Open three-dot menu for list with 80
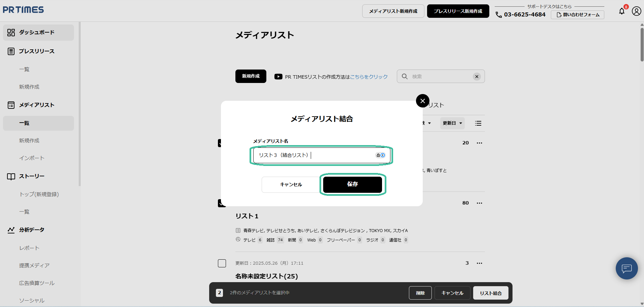The image size is (644, 307). click(x=479, y=203)
